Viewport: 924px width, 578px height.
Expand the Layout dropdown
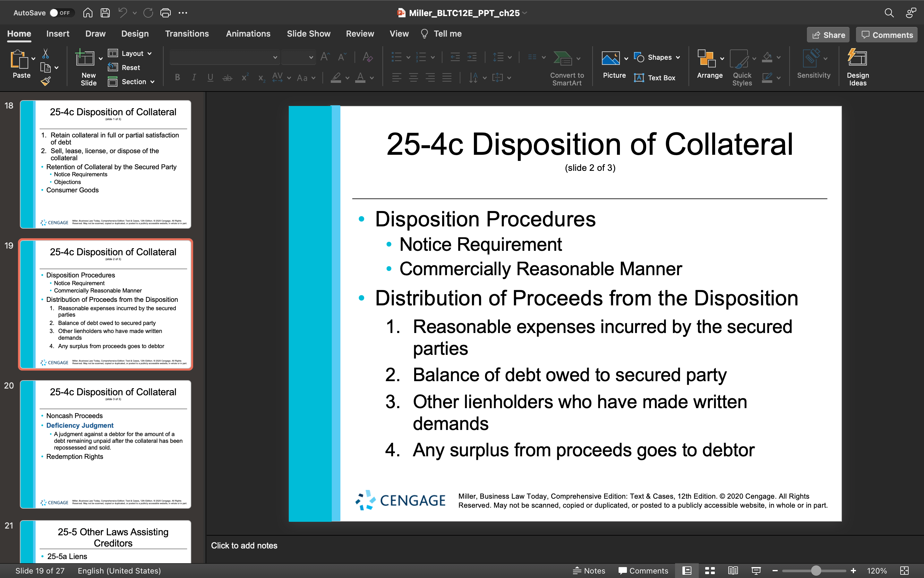click(x=130, y=53)
